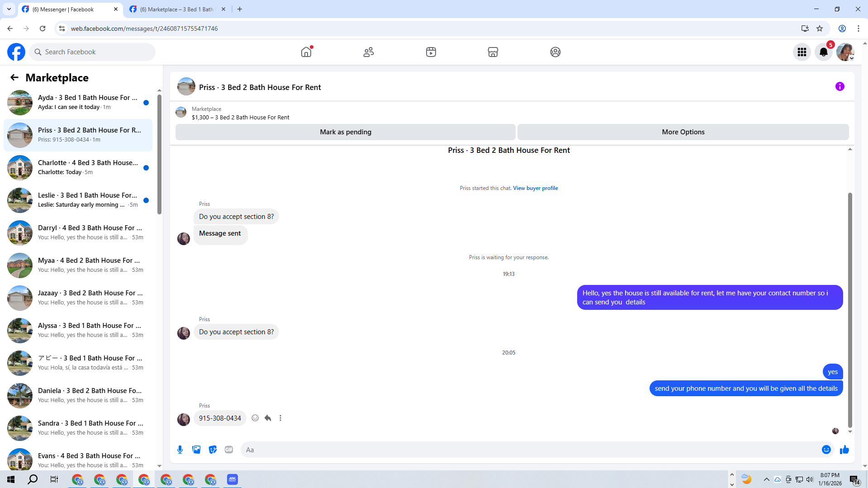Open the Windows notification center
This screenshot has height=488, width=868.
(x=855, y=479)
